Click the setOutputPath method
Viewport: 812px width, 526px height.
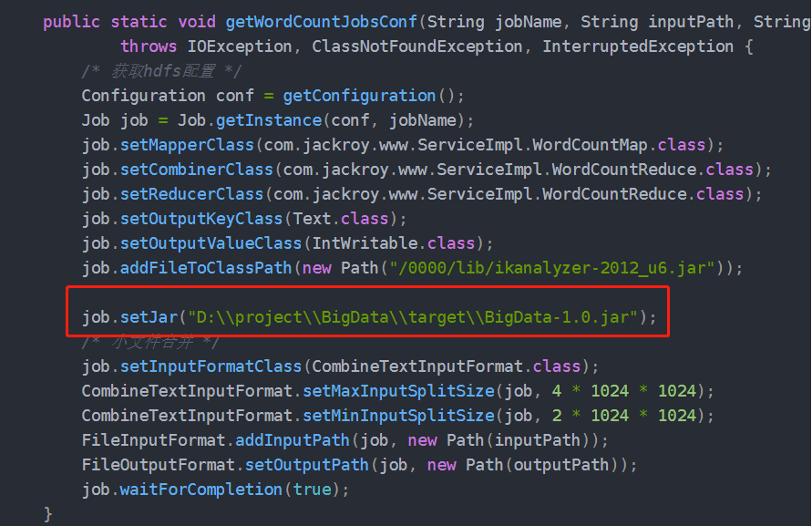click(x=306, y=465)
